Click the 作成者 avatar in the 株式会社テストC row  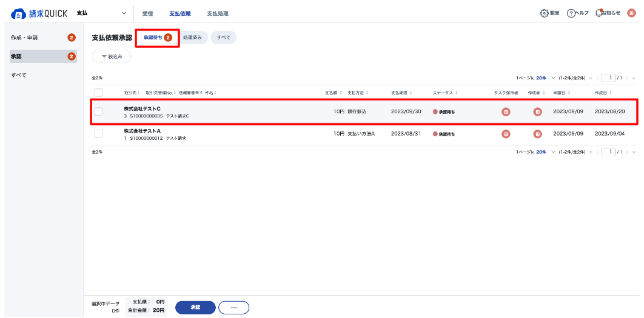click(x=537, y=111)
